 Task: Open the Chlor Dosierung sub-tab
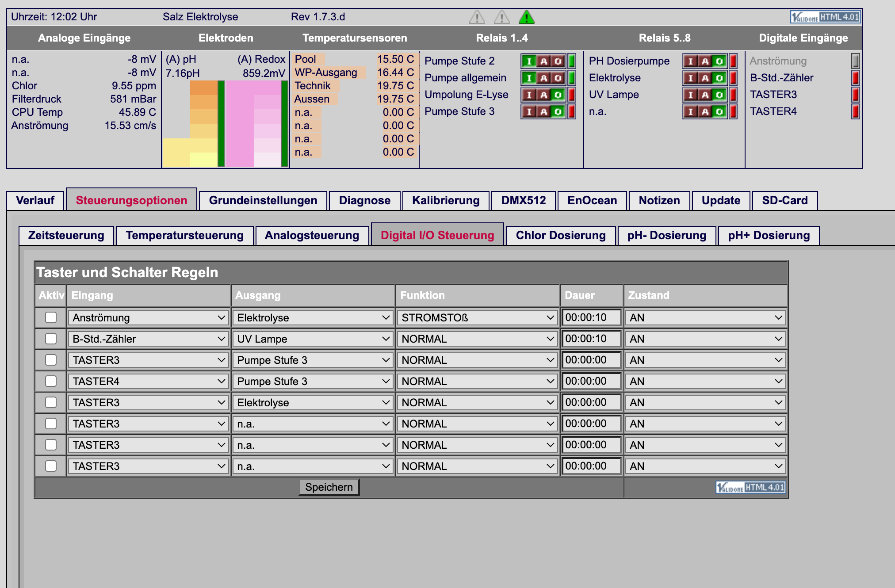click(561, 235)
